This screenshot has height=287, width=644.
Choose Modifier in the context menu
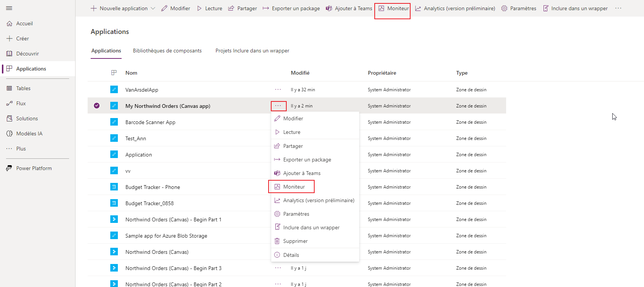pyautogui.click(x=315, y=118)
